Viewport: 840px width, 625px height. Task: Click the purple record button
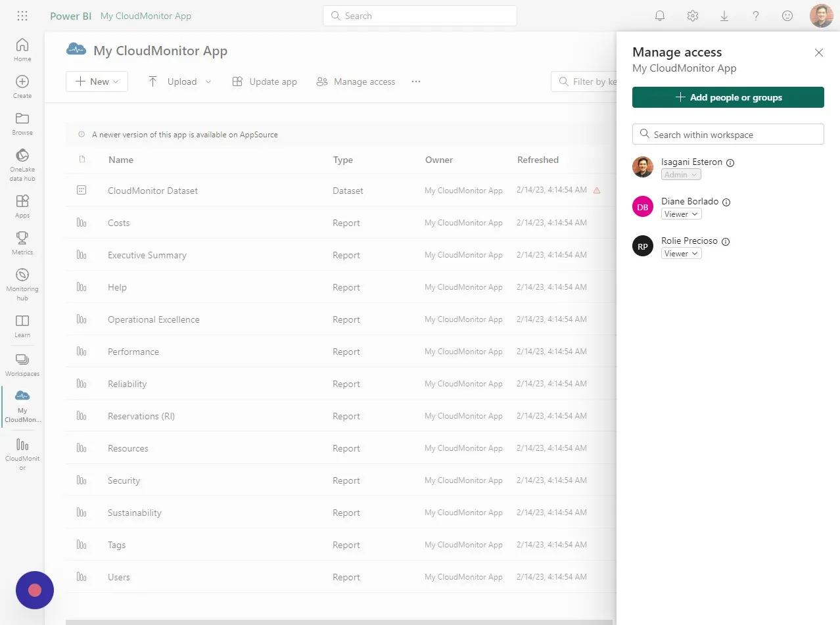[35, 590]
